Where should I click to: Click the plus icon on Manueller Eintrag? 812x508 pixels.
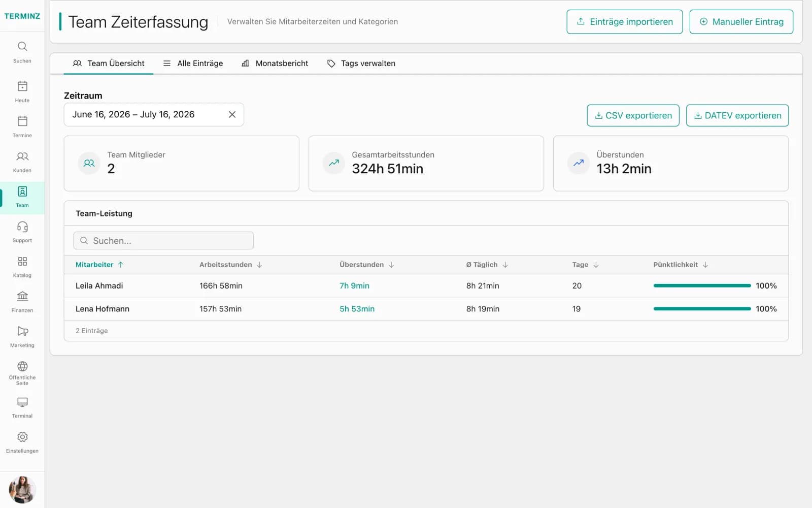(703, 21)
